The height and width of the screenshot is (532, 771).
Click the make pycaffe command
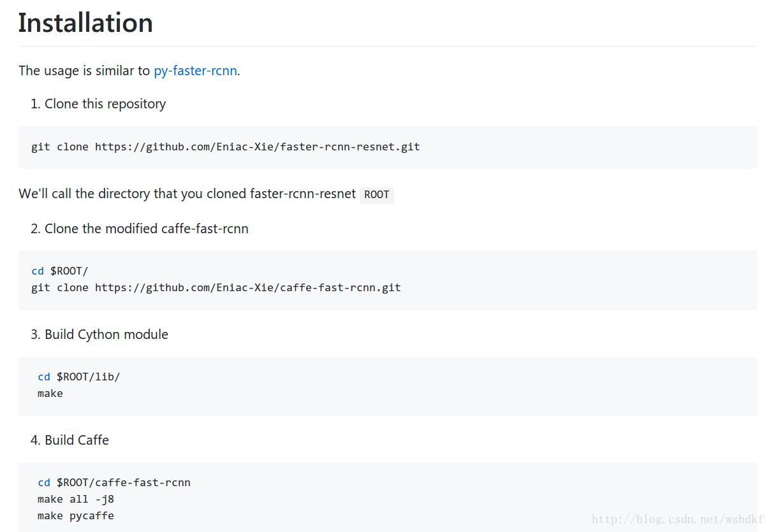pos(76,515)
